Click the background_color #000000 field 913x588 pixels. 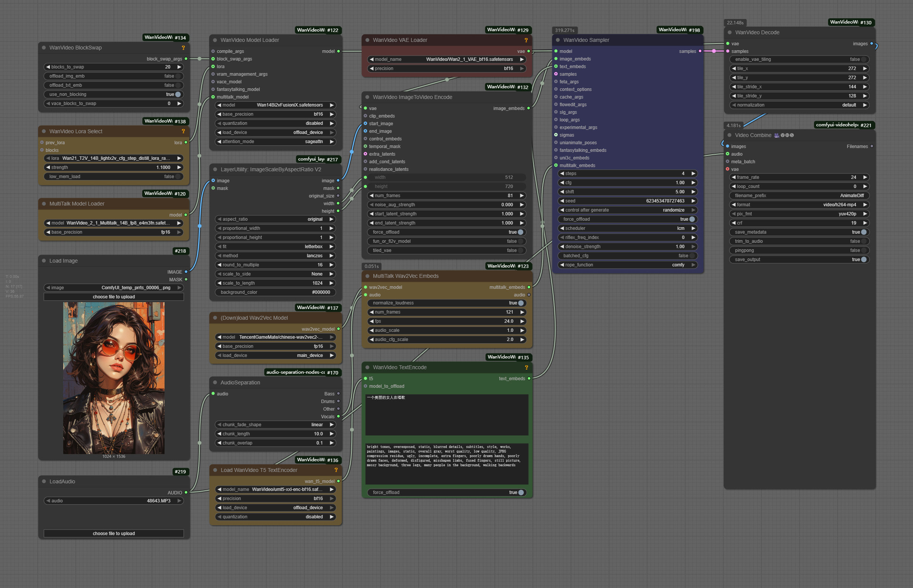coord(275,293)
